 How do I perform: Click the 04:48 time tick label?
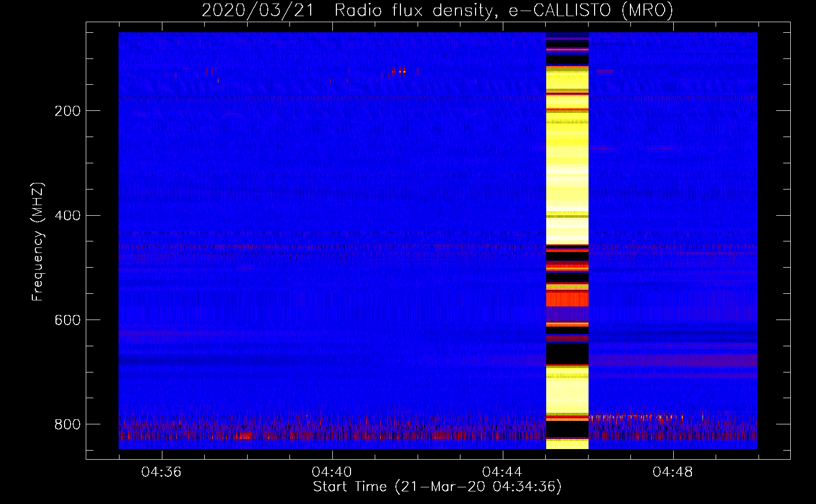[x=673, y=472]
